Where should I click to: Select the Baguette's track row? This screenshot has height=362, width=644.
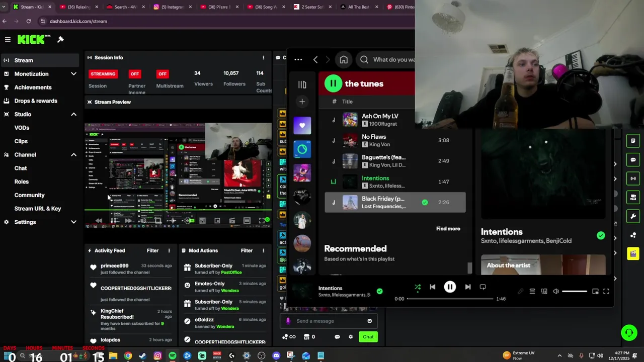[x=395, y=161]
